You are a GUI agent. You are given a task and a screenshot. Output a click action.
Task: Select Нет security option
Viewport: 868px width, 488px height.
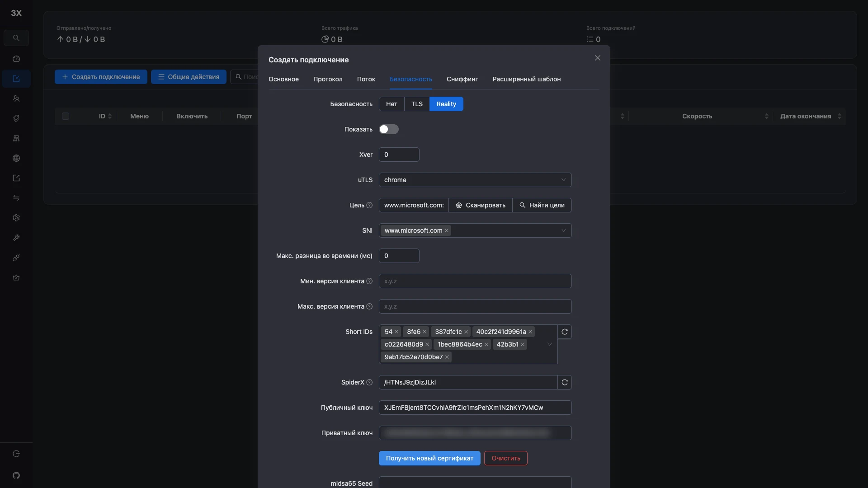tap(392, 104)
